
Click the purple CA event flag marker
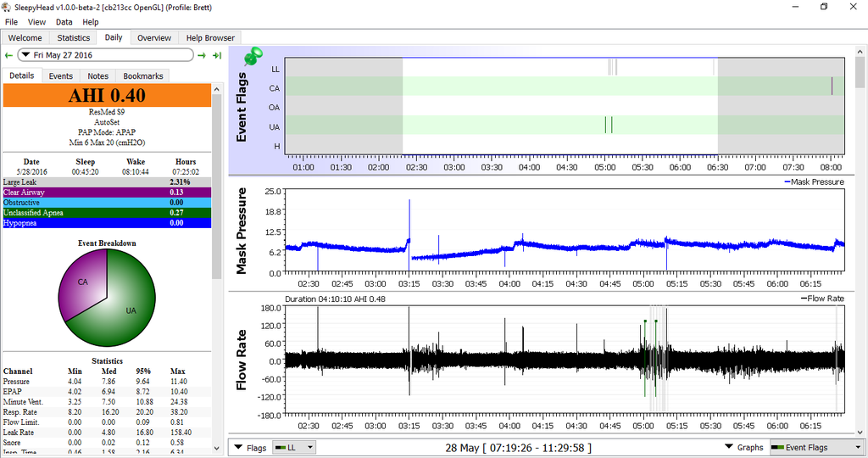[832, 87]
